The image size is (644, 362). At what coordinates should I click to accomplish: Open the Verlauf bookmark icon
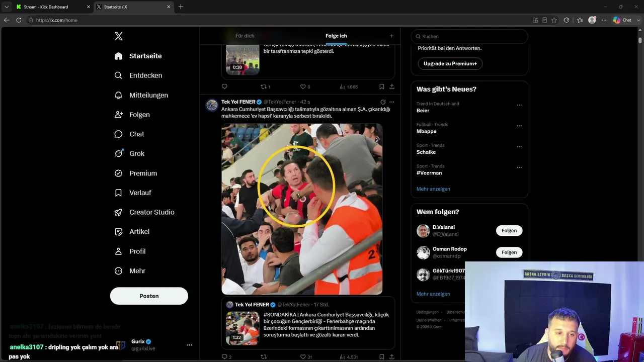coord(118,193)
